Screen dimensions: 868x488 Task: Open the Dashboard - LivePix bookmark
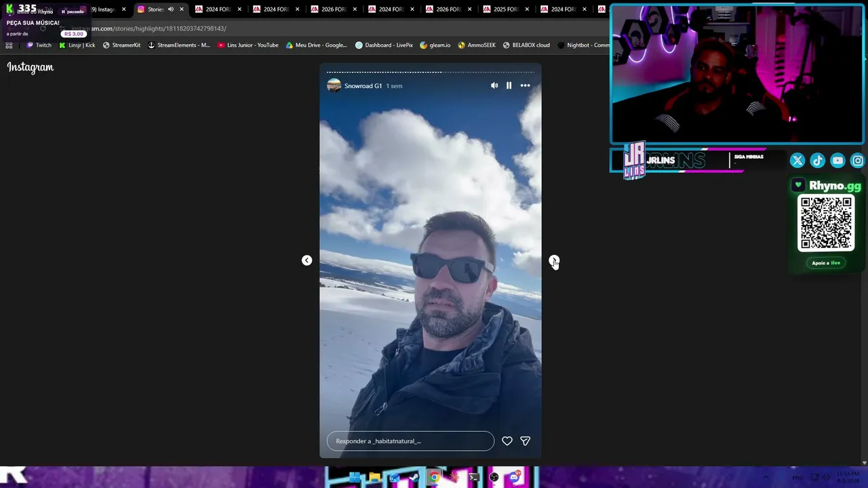[x=384, y=45]
